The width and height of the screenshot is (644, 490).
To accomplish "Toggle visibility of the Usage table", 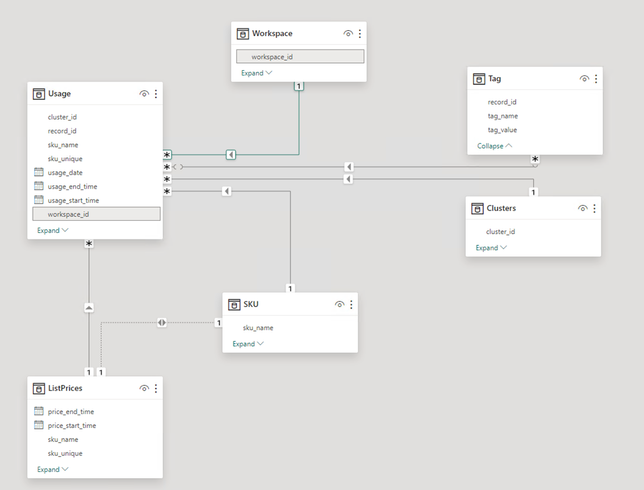I will 144,94.
